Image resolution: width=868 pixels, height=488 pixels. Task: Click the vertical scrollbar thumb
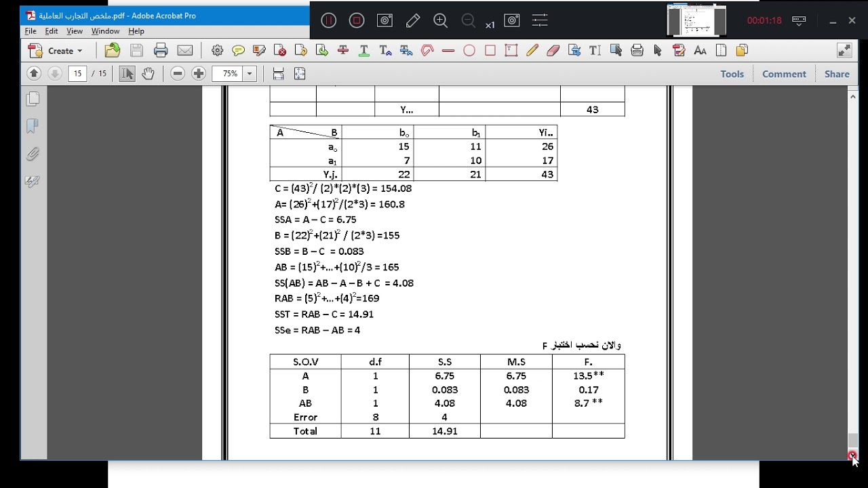tap(853, 441)
